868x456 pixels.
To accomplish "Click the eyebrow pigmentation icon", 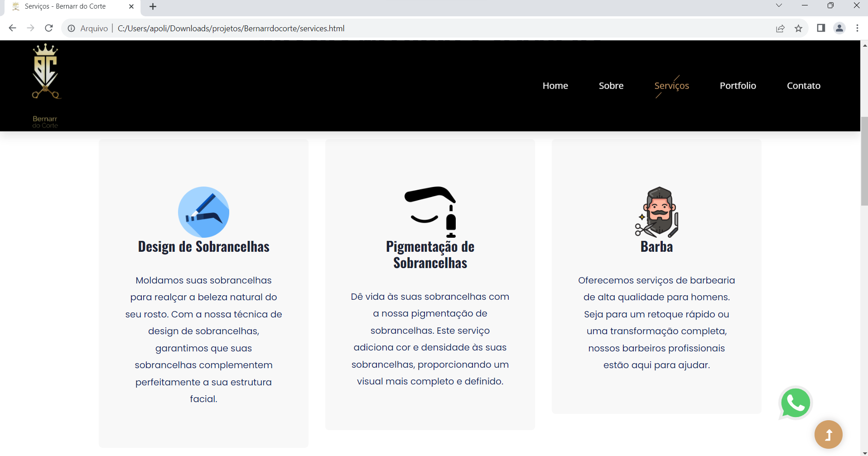I will coord(430,212).
